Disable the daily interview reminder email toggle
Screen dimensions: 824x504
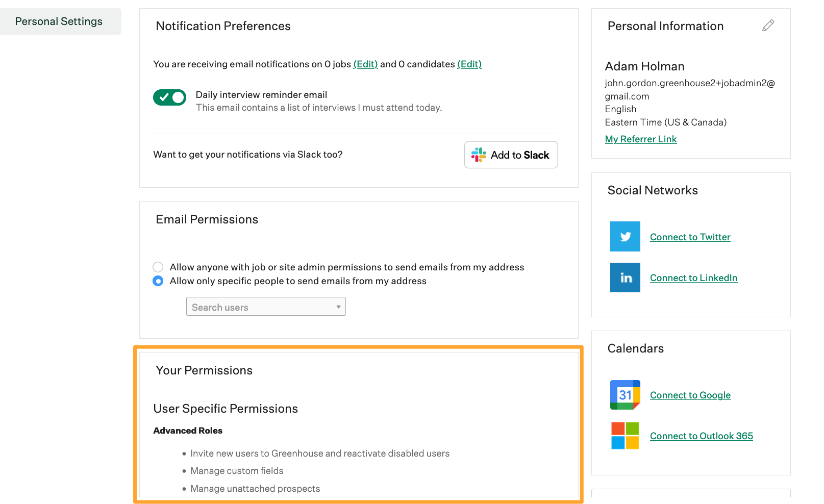pos(169,97)
